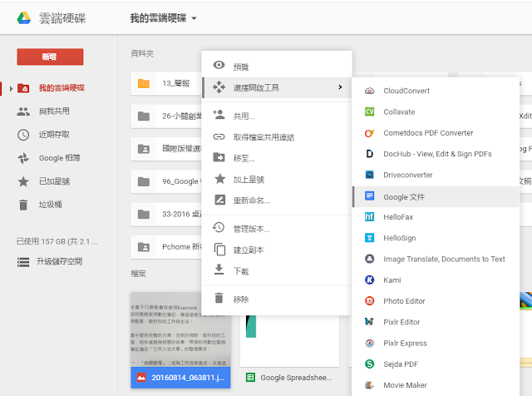Screen dimensions: 532x396
Task: Click the clock icon beside 近期存取
Action: pyautogui.click(x=23, y=135)
